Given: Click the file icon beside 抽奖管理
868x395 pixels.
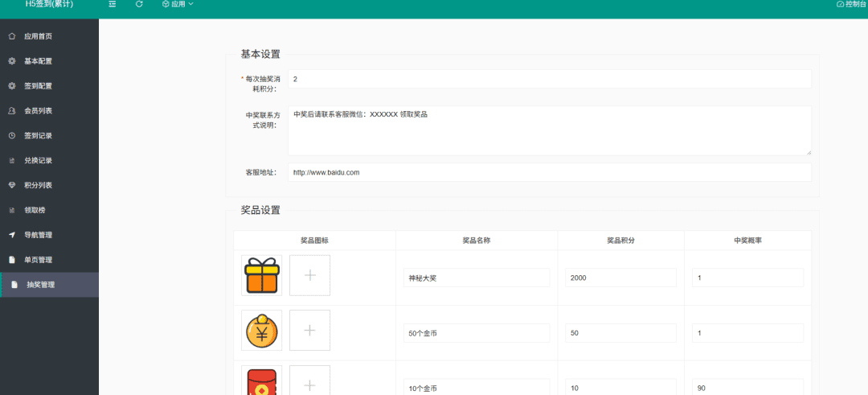Looking at the screenshot, I should (x=15, y=285).
